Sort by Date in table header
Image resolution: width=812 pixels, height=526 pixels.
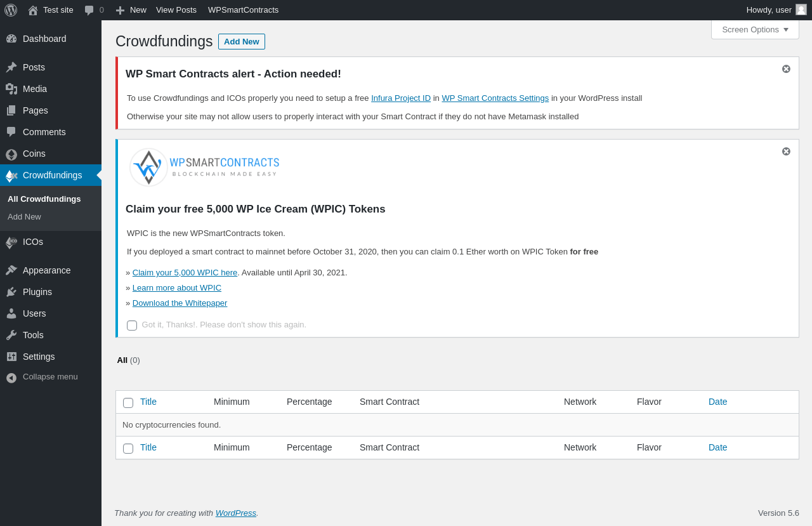(x=718, y=402)
